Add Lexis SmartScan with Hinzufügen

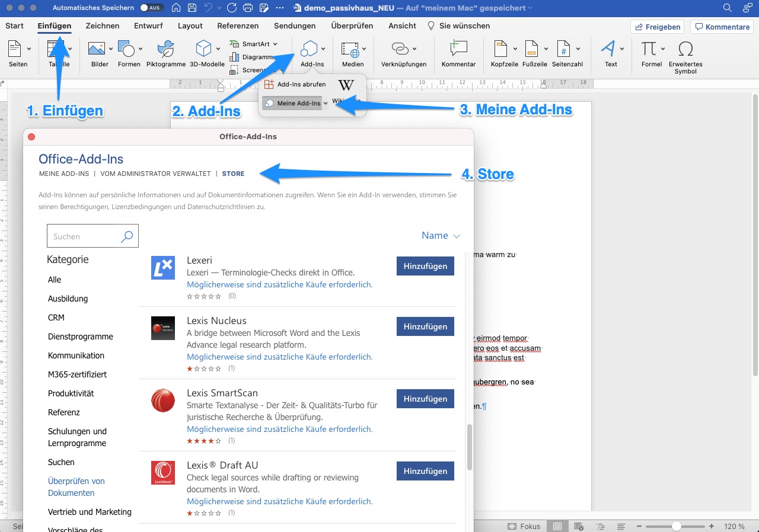tap(425, 399)
